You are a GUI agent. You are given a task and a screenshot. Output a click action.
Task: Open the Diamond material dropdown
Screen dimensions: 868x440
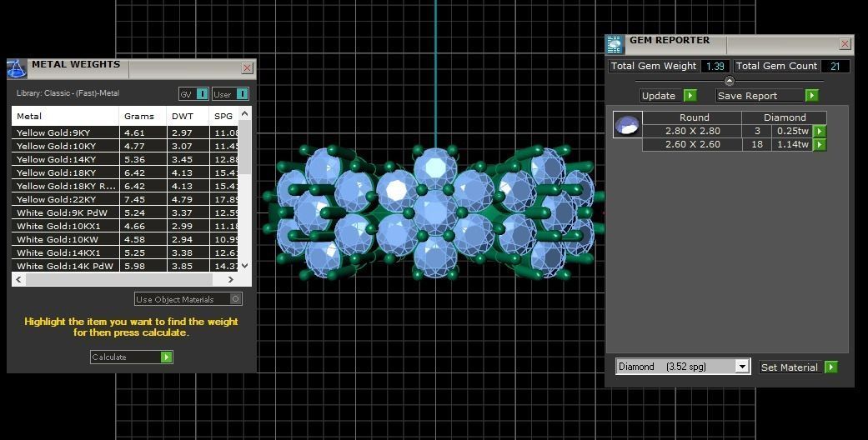click(x=742, y=367)
